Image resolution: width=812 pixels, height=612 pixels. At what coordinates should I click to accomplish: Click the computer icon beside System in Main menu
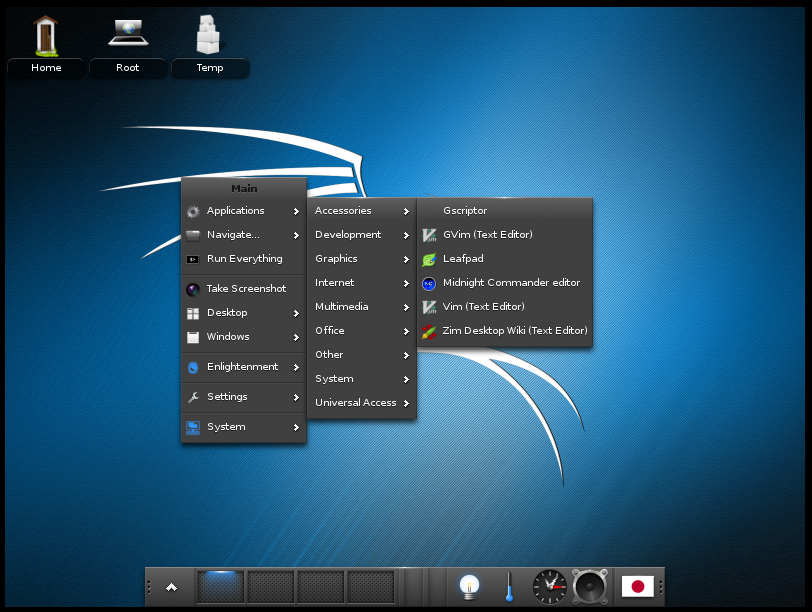[193, 427]
